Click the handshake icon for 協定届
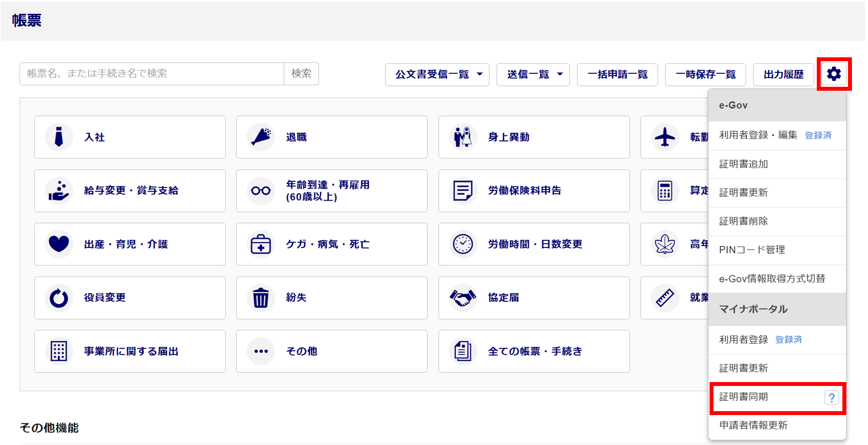The width and height of the screenshot is (868, 445). coord(463,298)
